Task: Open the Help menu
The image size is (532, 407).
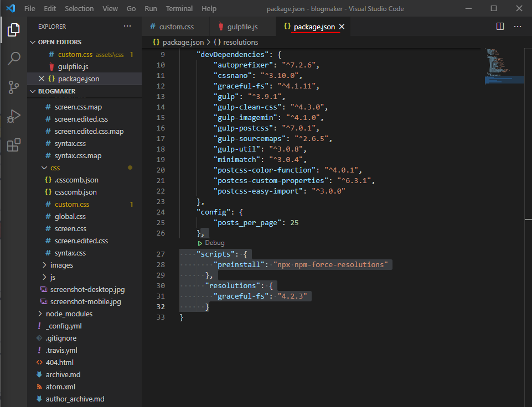Action: [209, 8]
